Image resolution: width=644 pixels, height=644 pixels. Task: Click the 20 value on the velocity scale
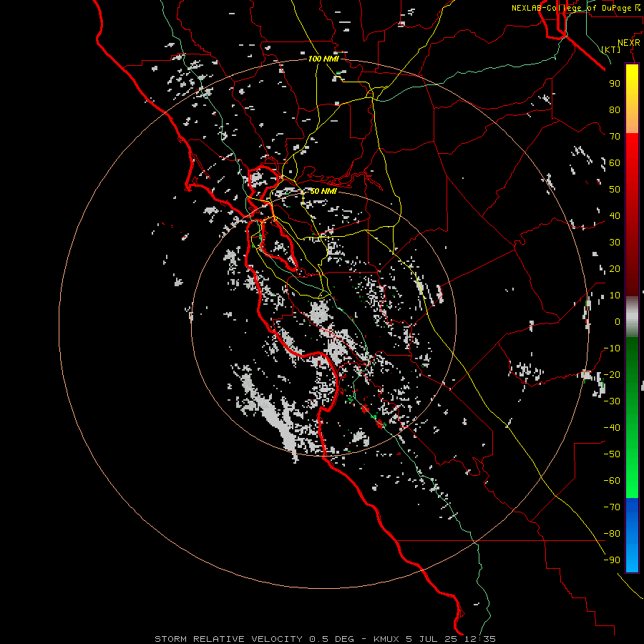point(615,269)
